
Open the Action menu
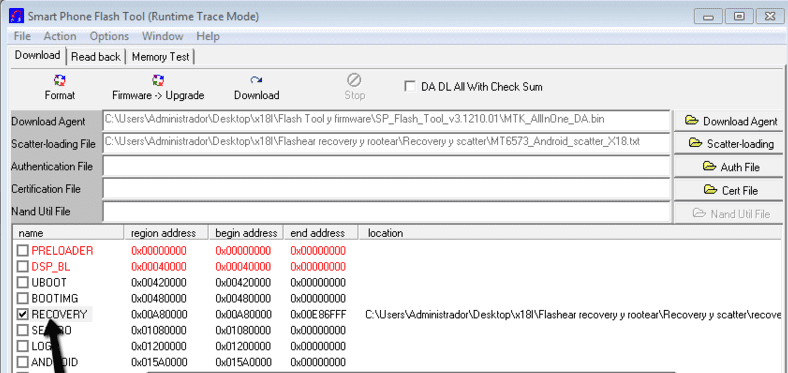point(60,36)
